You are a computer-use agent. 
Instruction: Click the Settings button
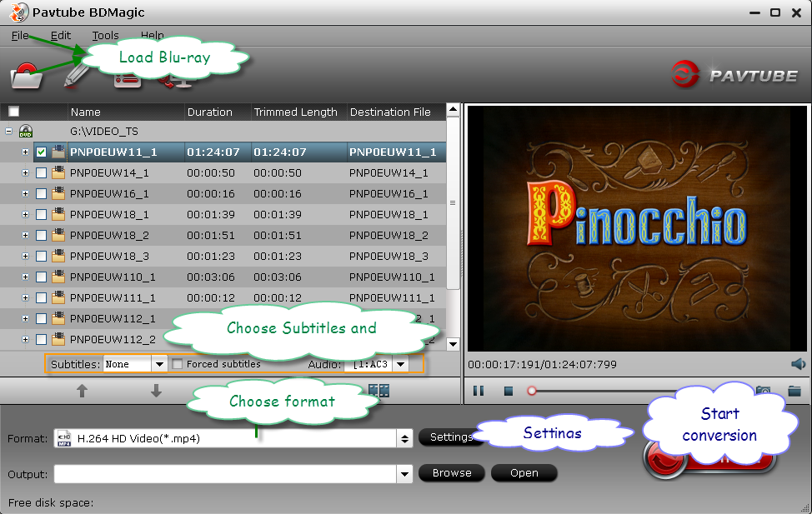tap(452, 437)
